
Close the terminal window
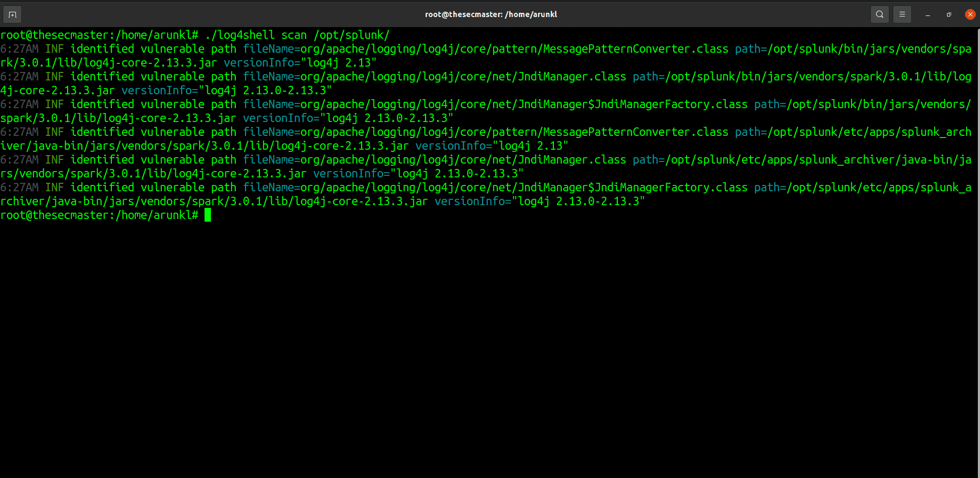(x=970, y=14)
